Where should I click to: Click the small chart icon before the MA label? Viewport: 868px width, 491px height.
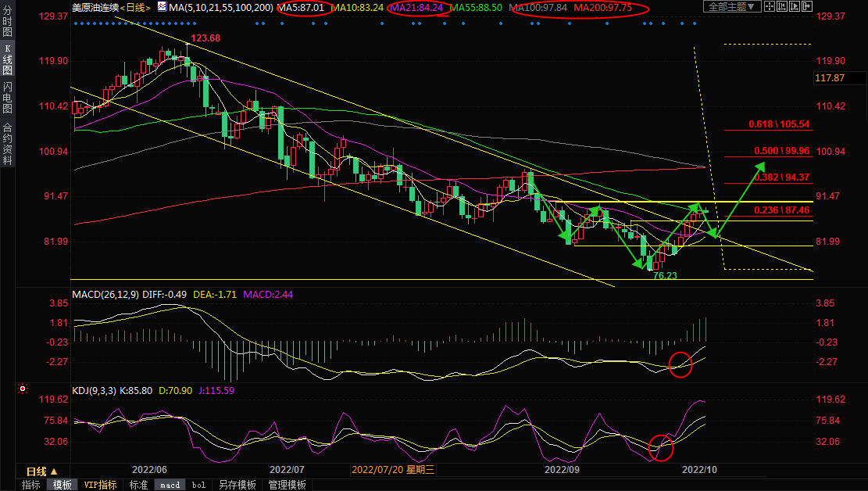pos(161,7)
